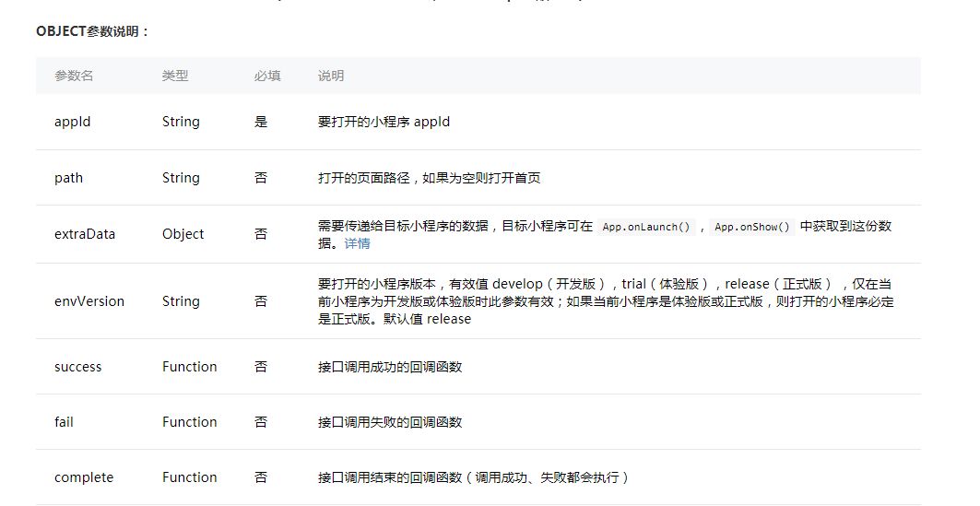This screenshot has width=980, height=506.
Task: Click the appId parameter name
Action: [x=73, y=122]
